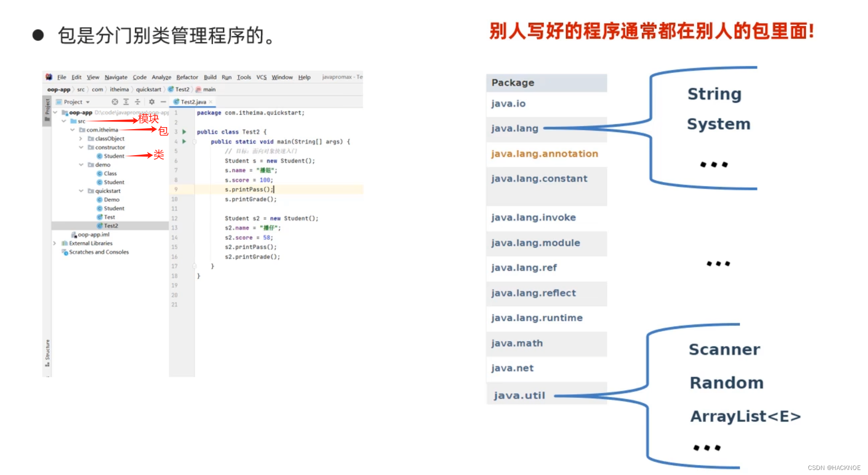Image resolution: width=868 pixels, height=475 pixels.
Task: Click the 'java.lang.reflect' package row
Action: [x=546, y=294]
